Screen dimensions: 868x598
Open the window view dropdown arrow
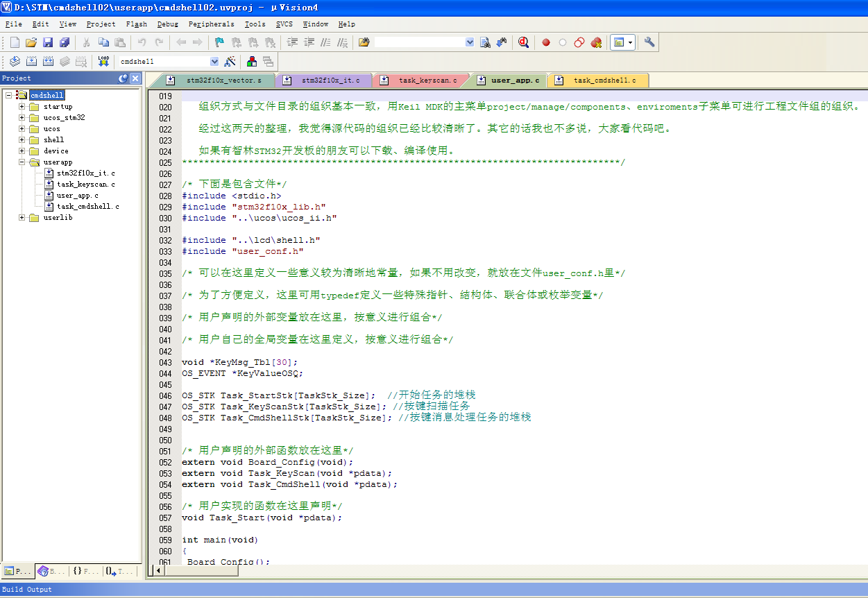pos(630,42)
